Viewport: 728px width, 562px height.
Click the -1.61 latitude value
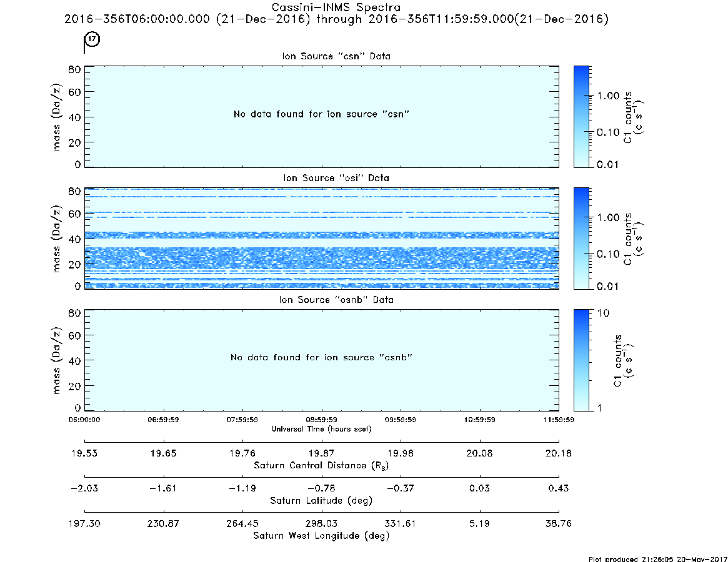coord(164,488)
